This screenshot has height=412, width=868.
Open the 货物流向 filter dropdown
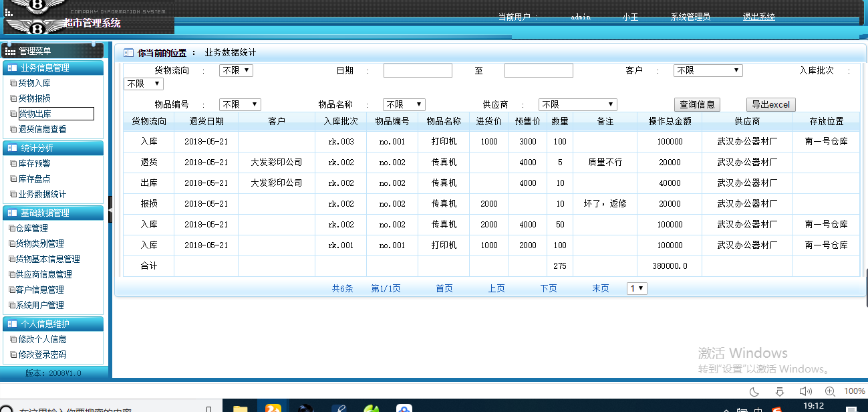236,70
